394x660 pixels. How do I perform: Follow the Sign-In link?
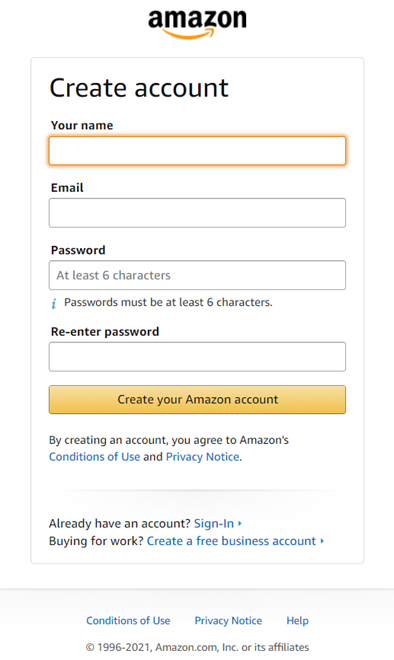[x=213, y=523]
